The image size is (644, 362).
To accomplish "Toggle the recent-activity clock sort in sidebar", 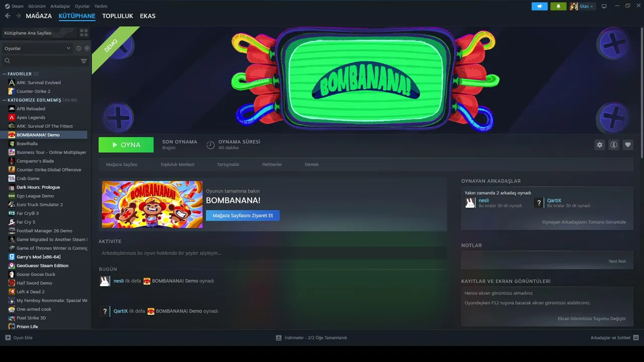I will click(x=78, y=48).
